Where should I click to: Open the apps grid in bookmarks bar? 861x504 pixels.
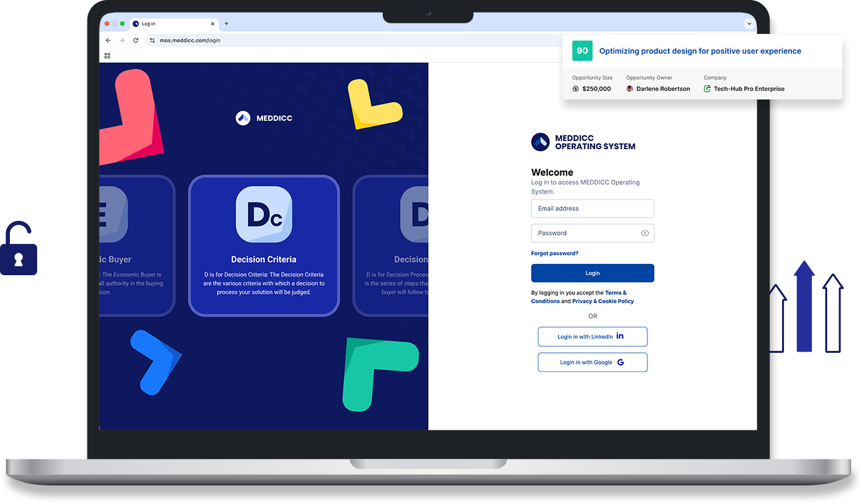[x=107, y=56]
